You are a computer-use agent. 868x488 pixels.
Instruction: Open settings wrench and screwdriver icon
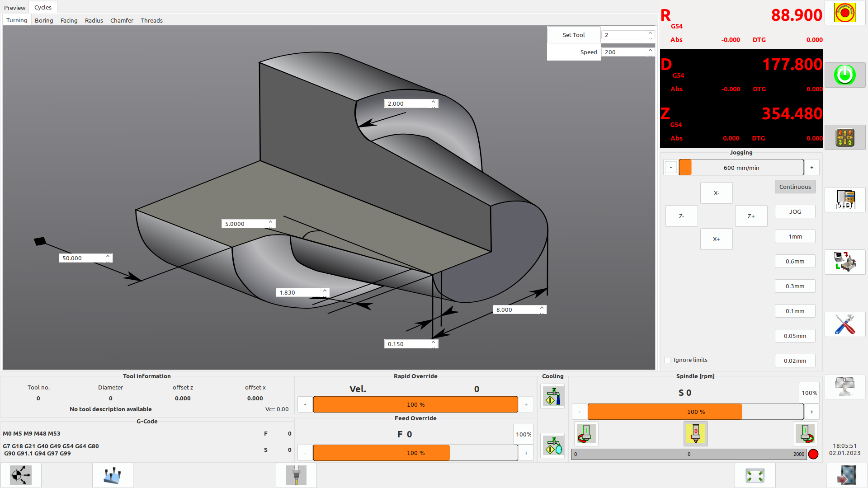tap(845, 324)
